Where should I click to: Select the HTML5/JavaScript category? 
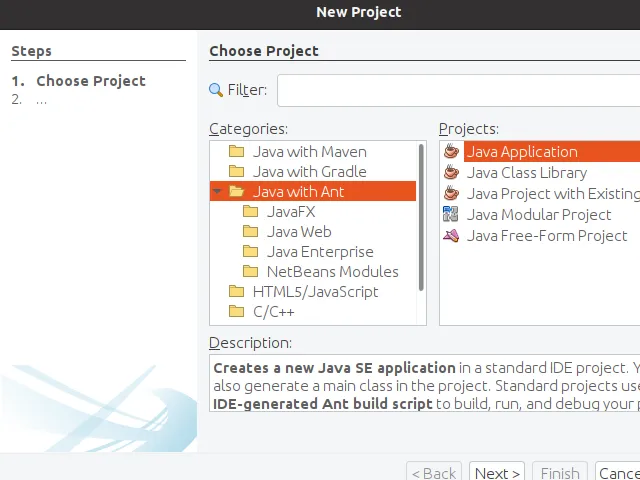click(315, 292)
